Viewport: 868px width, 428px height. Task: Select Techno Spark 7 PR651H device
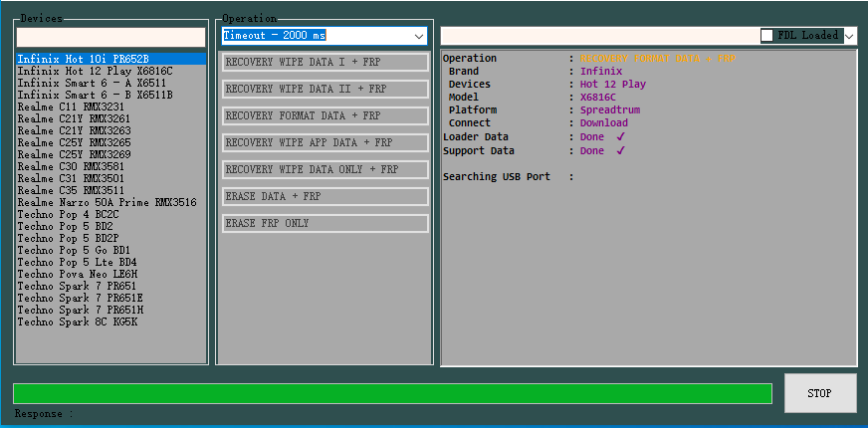click(111, 311)
